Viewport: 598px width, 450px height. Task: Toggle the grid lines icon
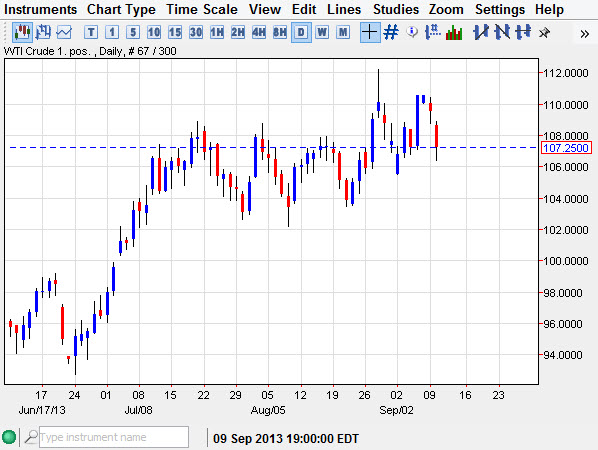(x=391, y=32)
